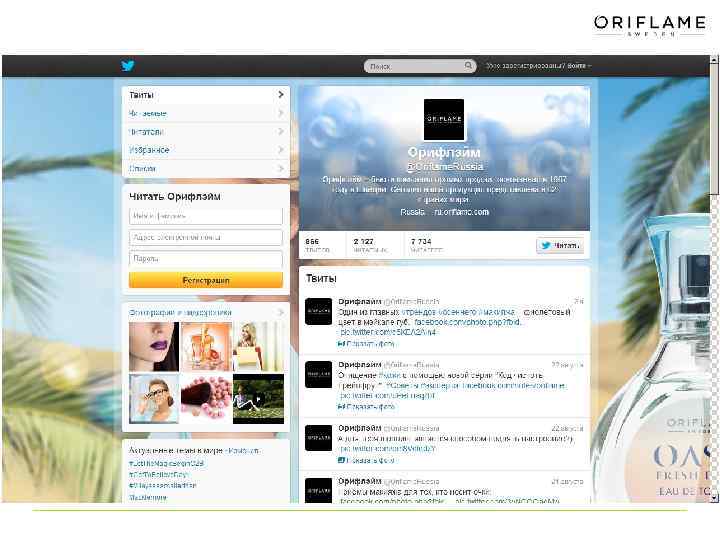This screenshot has height=540, width=720.
Task: View the 2 127 following count
Action: point(371,245)
